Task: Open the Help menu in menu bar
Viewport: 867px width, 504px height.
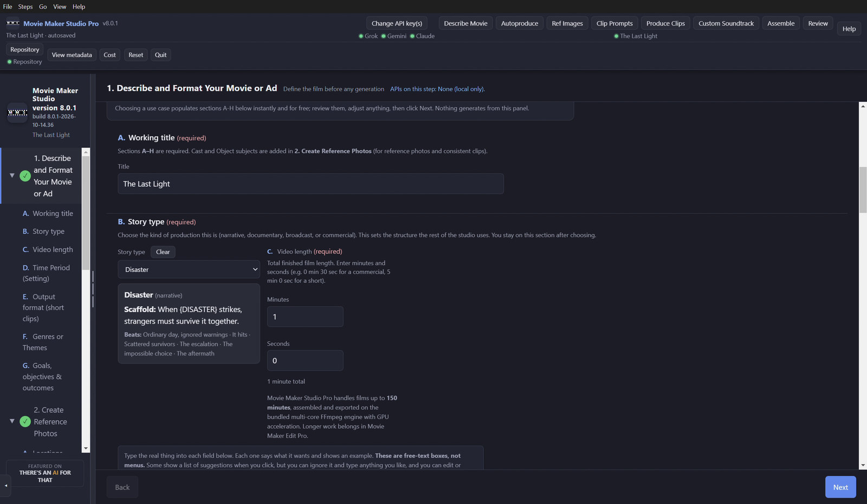Action: pos(79,7)
